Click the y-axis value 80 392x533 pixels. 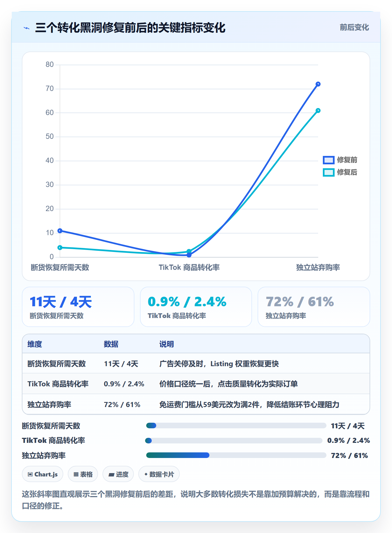(x=50, y=65)
